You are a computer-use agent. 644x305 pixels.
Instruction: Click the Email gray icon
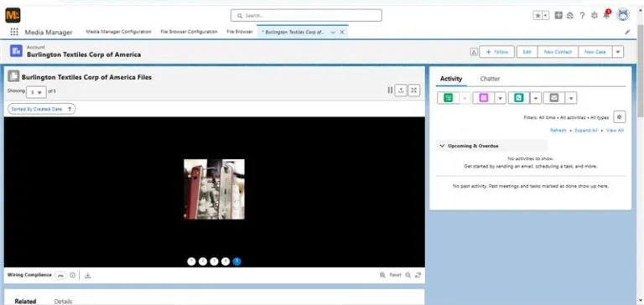click(554, 98)
